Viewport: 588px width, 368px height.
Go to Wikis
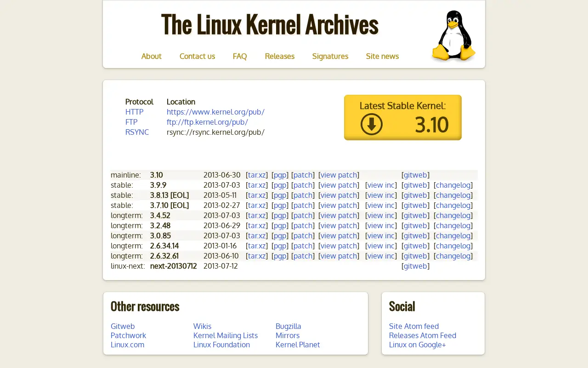(202, 326)
